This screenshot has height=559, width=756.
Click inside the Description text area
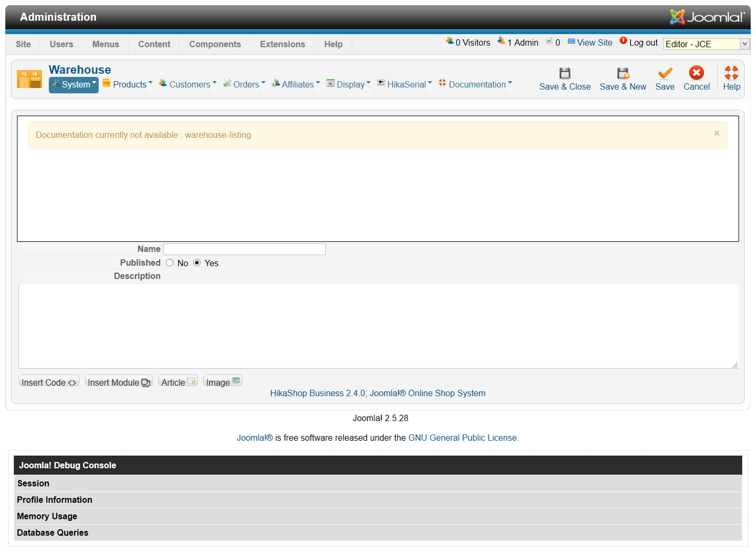(x=379, y=326)
